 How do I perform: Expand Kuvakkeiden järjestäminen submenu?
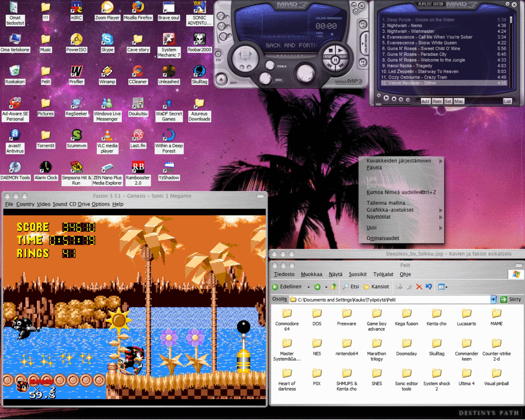click(x=441, y=161)
